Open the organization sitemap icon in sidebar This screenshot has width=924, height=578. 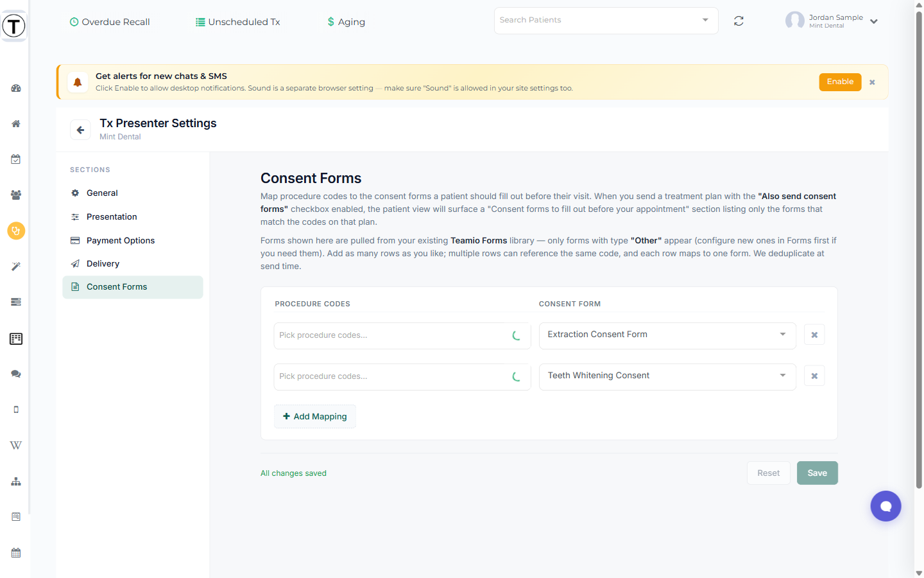coord(16,481)
